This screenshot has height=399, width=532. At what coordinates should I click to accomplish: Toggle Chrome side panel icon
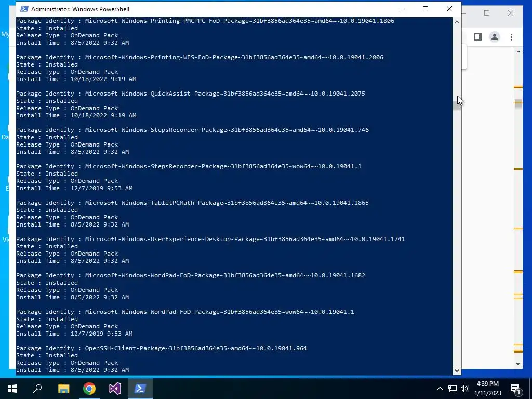click(x=478, y=37)
